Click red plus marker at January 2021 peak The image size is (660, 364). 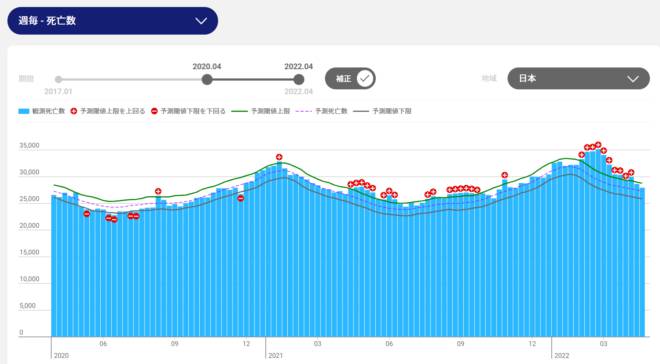(x=279, y=157)
